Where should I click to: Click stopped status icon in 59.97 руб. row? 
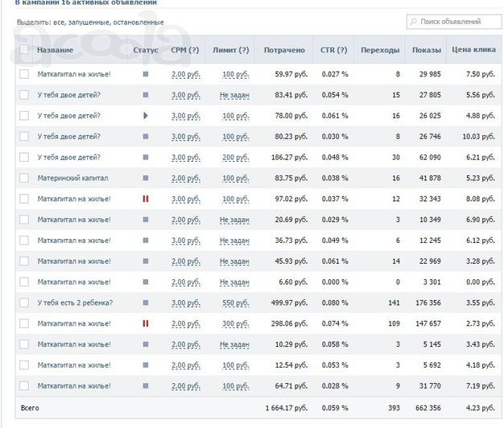[146, 74]
